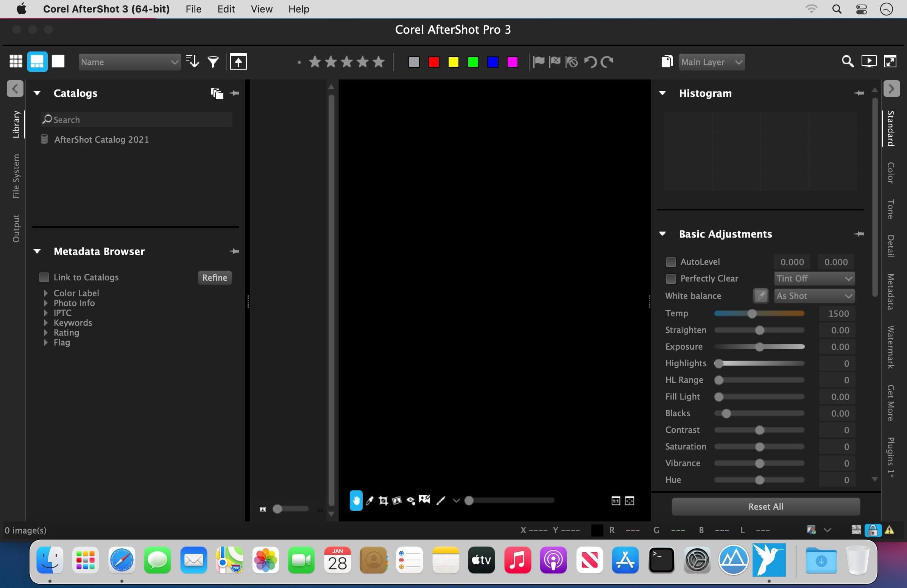This screenshot has height=588, width=907.
Task: Enable the Perfectly Clear checkbox
Action: pos(671,279)
